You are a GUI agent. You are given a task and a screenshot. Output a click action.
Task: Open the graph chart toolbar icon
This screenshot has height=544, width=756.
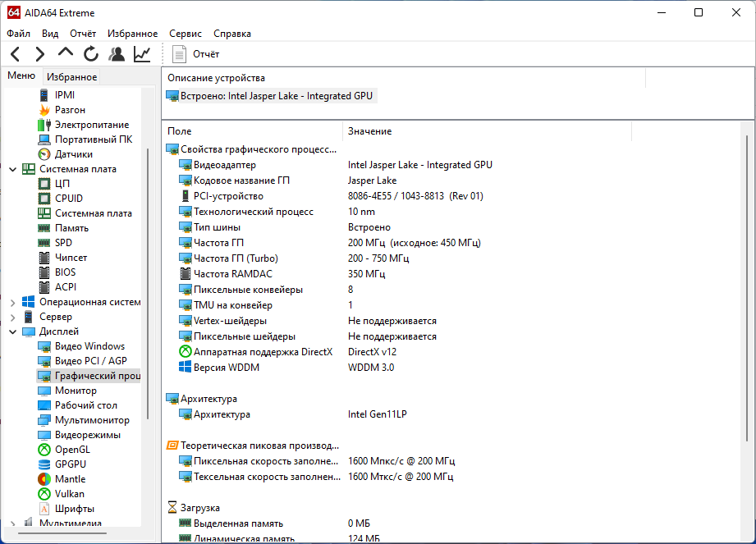[x=142, y=53]
